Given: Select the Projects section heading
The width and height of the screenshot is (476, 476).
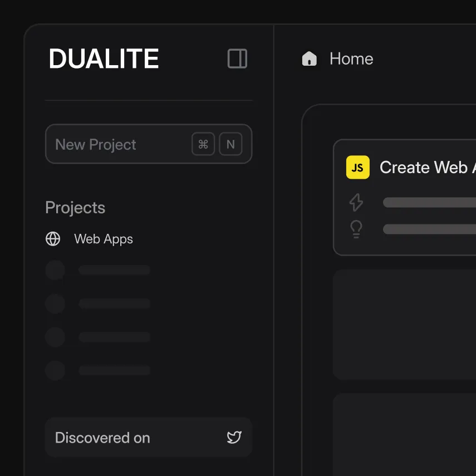Looking at the screenshot, I should tap(75, 208).
